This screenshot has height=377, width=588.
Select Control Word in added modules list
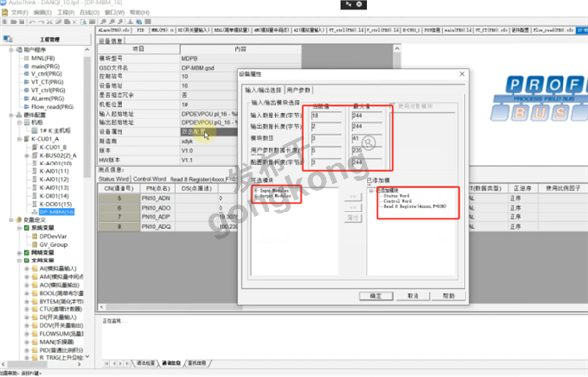[398, 201]
